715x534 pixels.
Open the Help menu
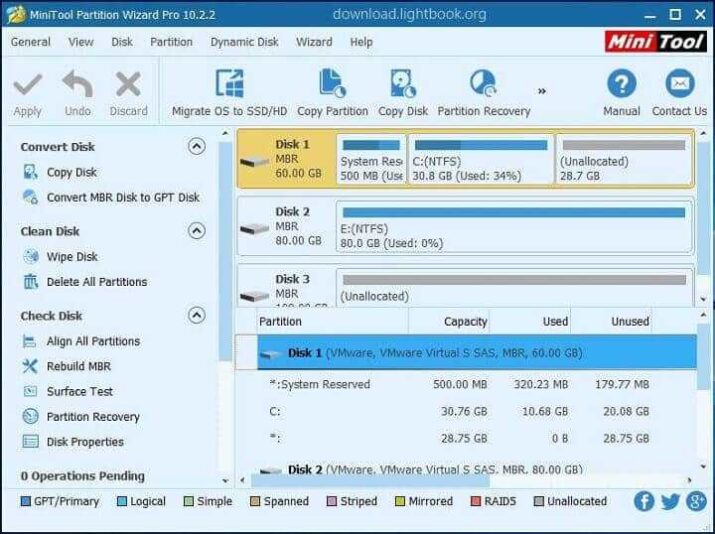coord(361,42)
